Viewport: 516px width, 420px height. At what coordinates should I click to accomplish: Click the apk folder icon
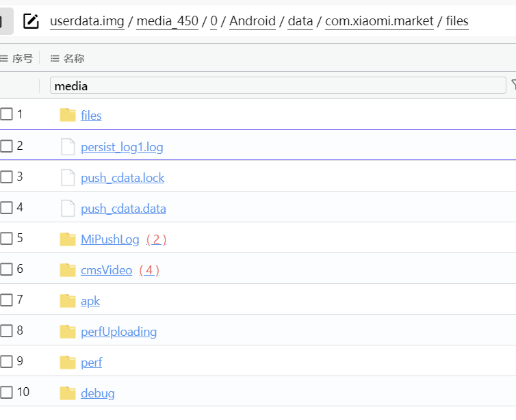point(68,300)
